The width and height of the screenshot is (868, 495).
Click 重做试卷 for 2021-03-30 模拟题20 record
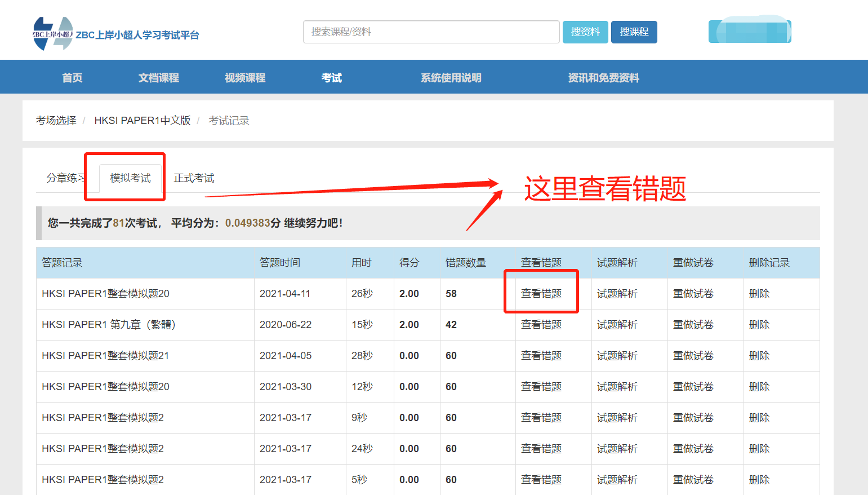point(693,387)
